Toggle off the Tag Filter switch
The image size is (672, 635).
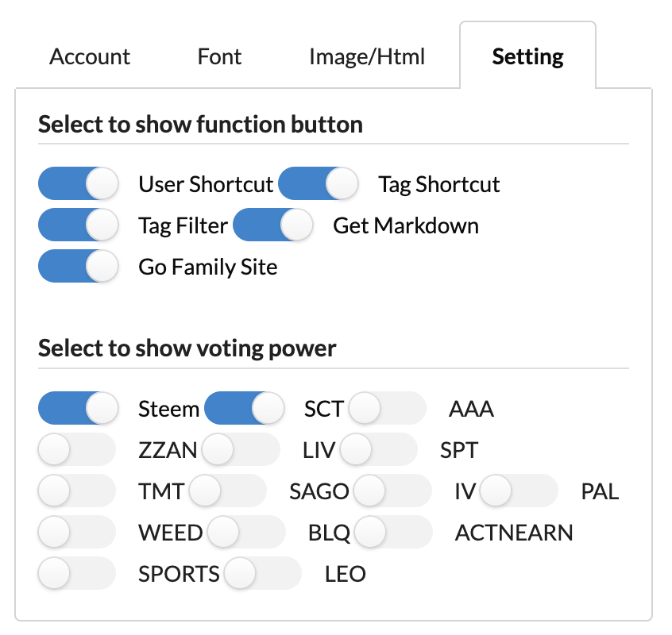tap(78, 225)
